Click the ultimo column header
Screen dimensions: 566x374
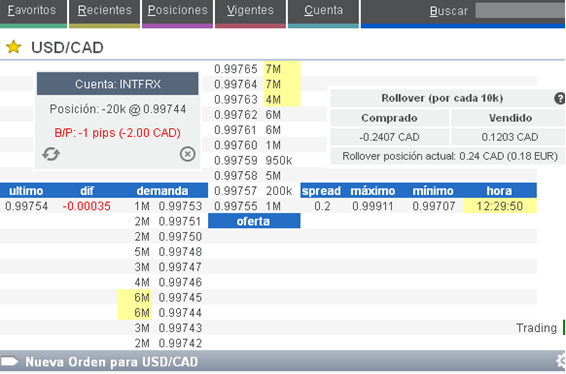coord(26,191)
